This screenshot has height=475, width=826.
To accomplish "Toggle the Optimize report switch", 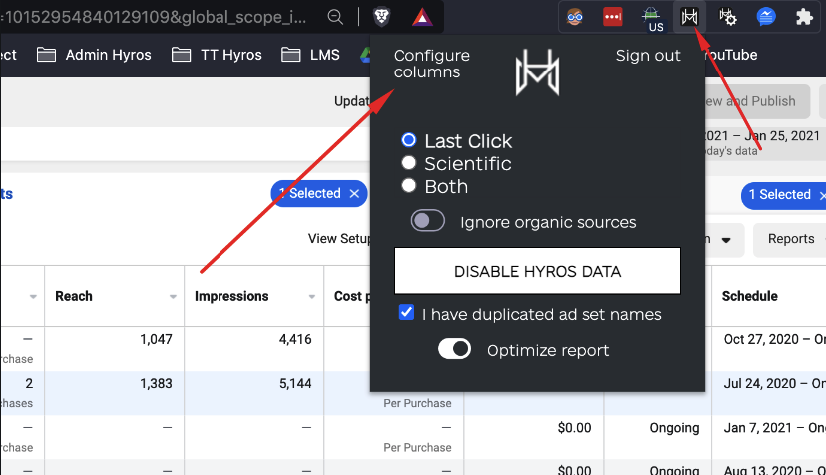I will [455, 349].
